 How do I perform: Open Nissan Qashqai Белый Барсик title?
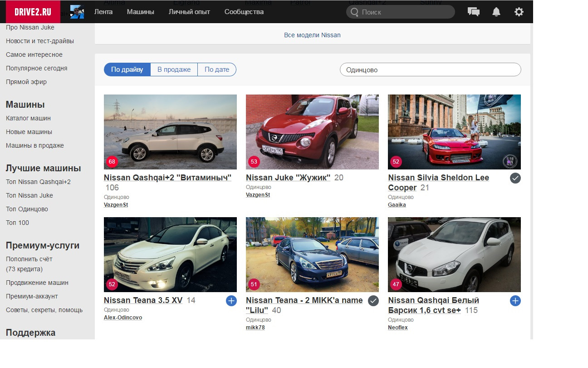(x=434, y=305)
